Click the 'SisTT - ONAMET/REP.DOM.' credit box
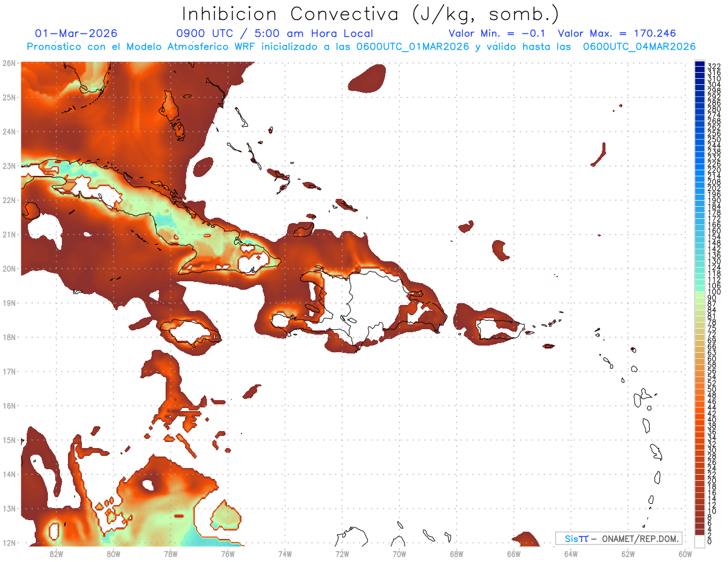The image size is (728, 562). [x=619, y=538]
